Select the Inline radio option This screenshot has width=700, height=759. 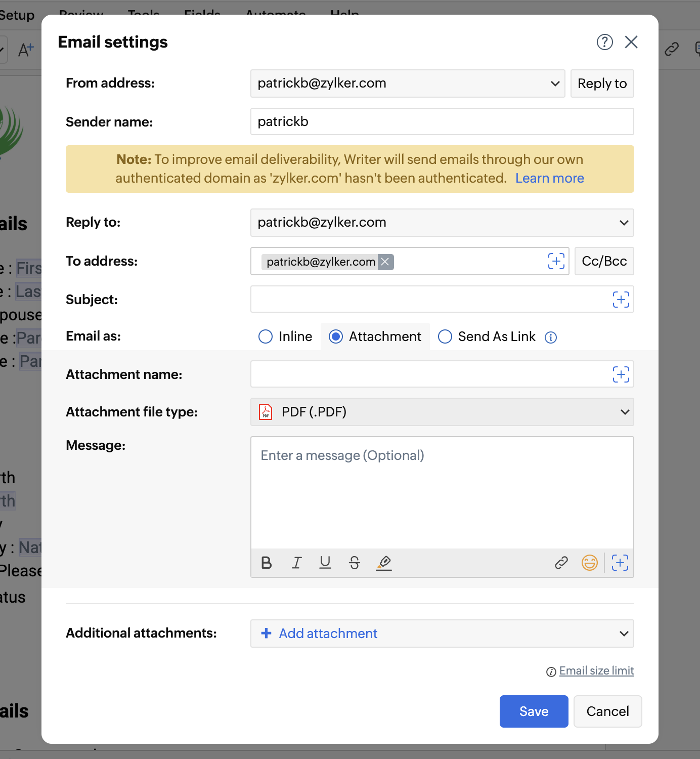coord(266,336)
